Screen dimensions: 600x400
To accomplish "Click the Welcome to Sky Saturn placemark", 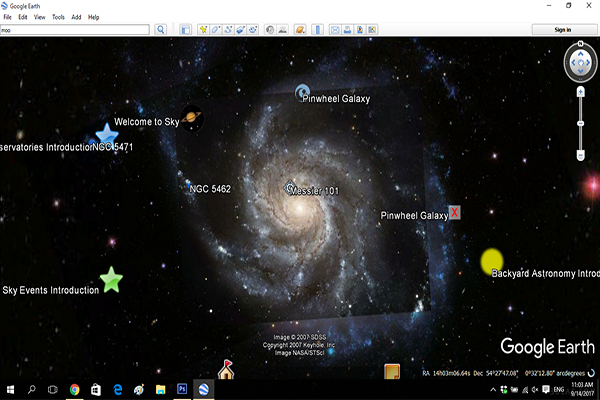I will pyautogui.click(x=192, y=118).
